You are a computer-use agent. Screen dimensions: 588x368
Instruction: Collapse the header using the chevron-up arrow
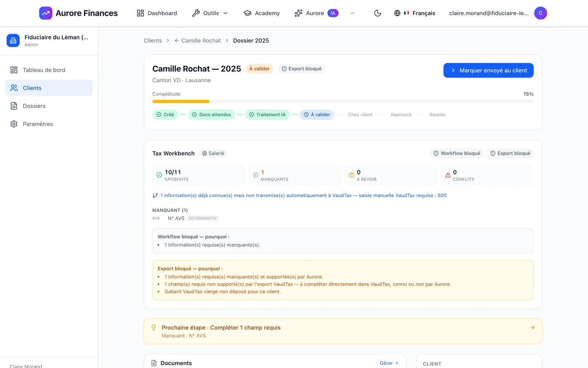[352, 13]
